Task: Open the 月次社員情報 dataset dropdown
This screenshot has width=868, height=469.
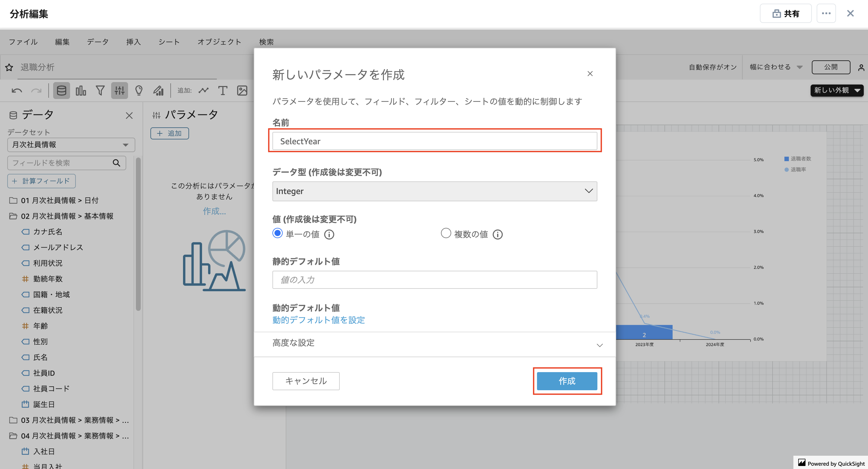Action: [71, 145]
